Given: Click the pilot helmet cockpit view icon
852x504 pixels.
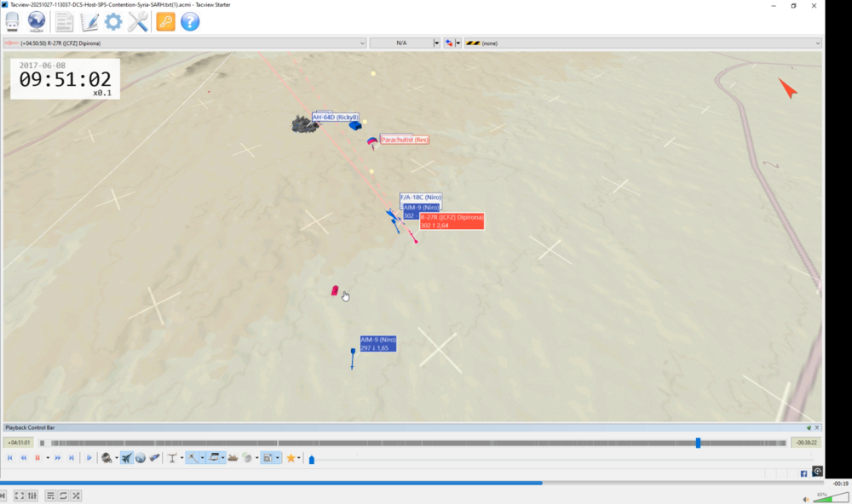Looking at the screenshot, I should point(106,458).
